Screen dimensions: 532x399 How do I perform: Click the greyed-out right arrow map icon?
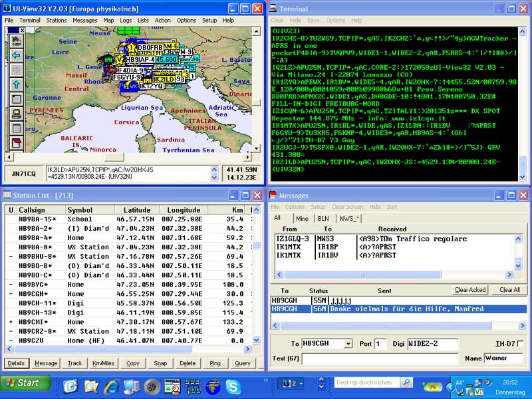(x=16, y=70)
